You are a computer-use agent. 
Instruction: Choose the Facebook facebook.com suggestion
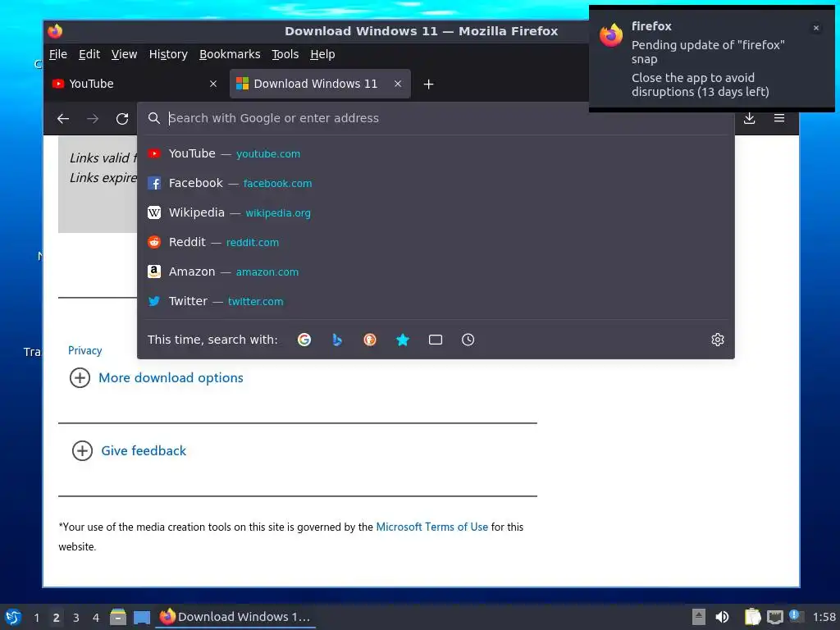[436, 183]
